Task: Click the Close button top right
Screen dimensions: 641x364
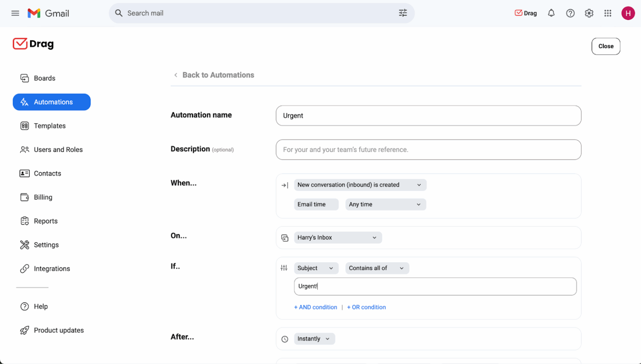Action: (606, 46)
